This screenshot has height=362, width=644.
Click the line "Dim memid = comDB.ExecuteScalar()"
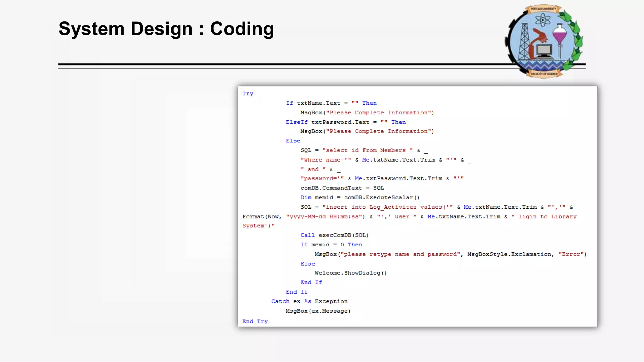(360, 197)
